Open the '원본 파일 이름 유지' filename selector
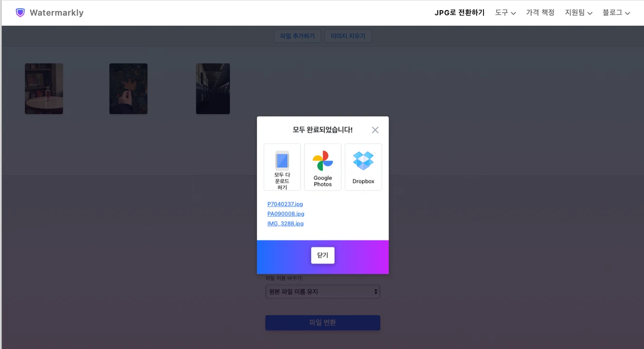The height and width of the screenshot is (349, 644). (322, 291)
